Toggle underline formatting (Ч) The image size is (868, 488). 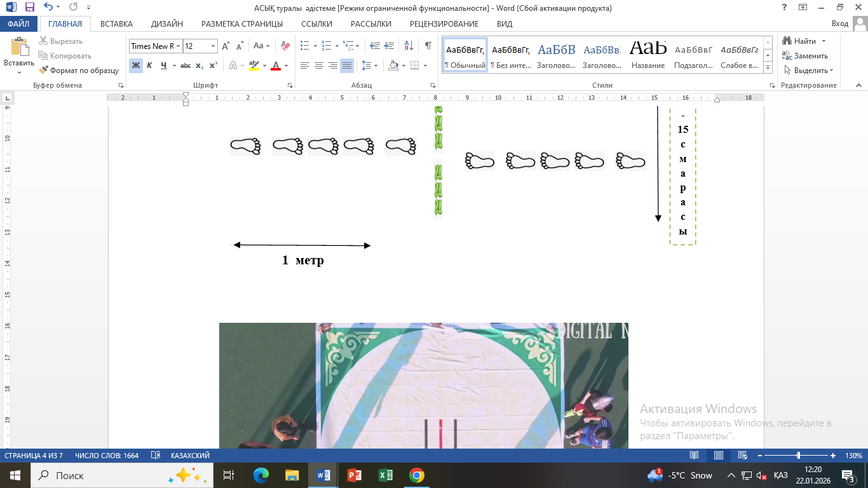tap(164, 65)
